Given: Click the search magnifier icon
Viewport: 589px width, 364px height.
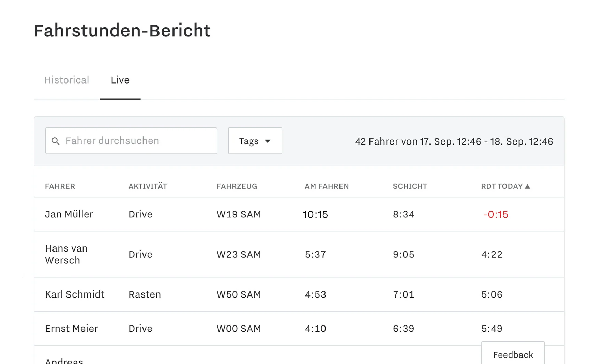Looking at the screenshot, I should coord(56,141).
